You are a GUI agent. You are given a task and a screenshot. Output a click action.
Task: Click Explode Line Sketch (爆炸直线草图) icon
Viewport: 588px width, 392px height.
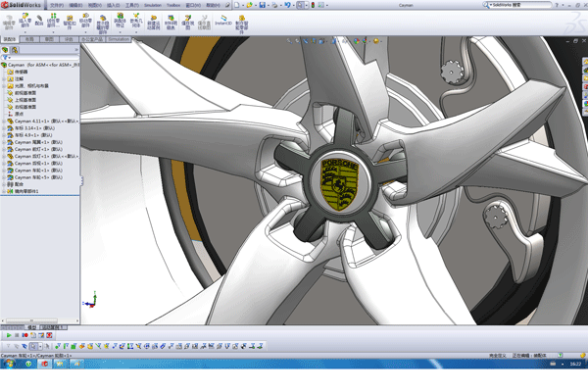coord(204,23)
